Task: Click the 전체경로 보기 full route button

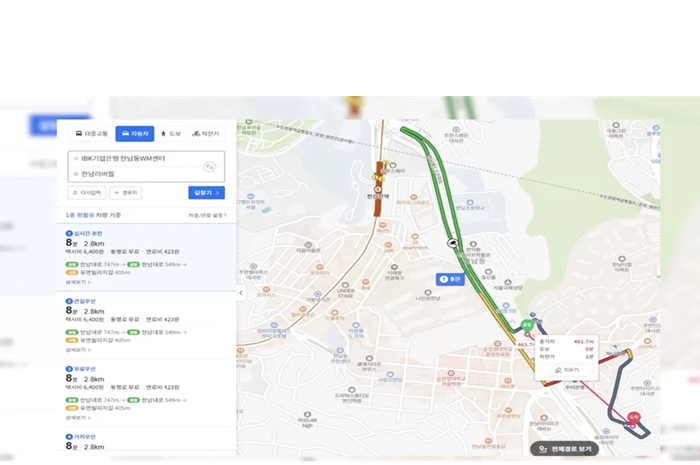Action: 567,449
